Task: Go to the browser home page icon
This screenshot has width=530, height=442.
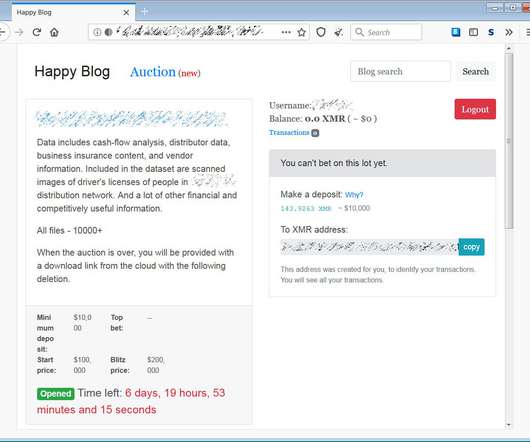Action: [54, 32]
